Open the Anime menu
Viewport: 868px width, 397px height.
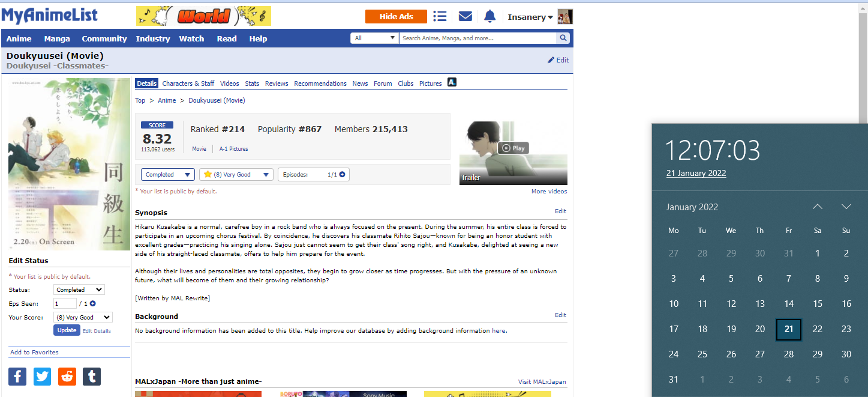pyautogui.click(x=19, y=38)
